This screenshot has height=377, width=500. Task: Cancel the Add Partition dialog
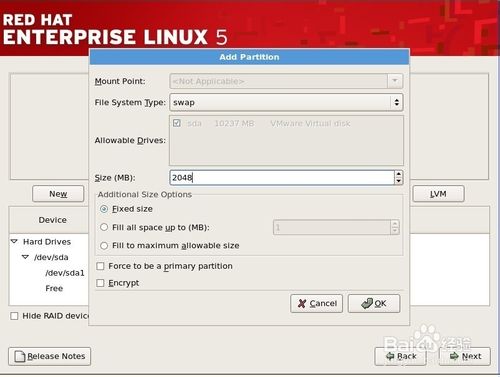tap(316, 303)
